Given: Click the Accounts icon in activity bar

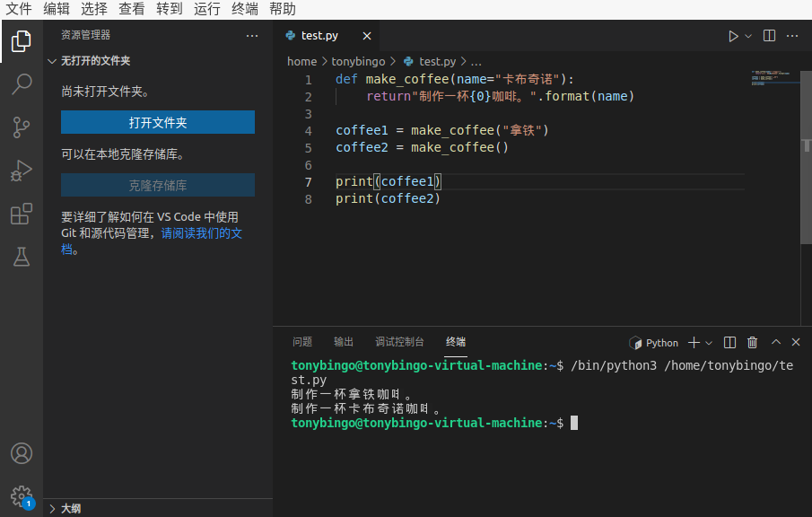Looking at the screenshot, I should 22,453.
